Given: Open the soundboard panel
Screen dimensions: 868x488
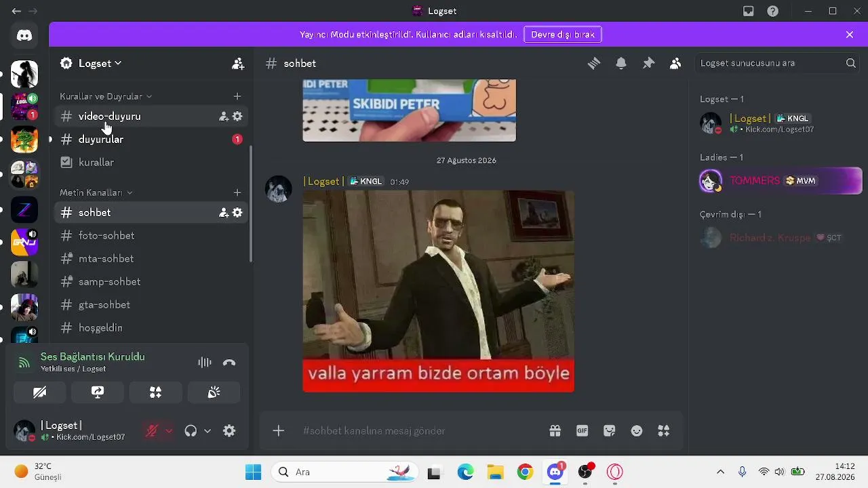Looking at the screenshot, I should 214,392.
